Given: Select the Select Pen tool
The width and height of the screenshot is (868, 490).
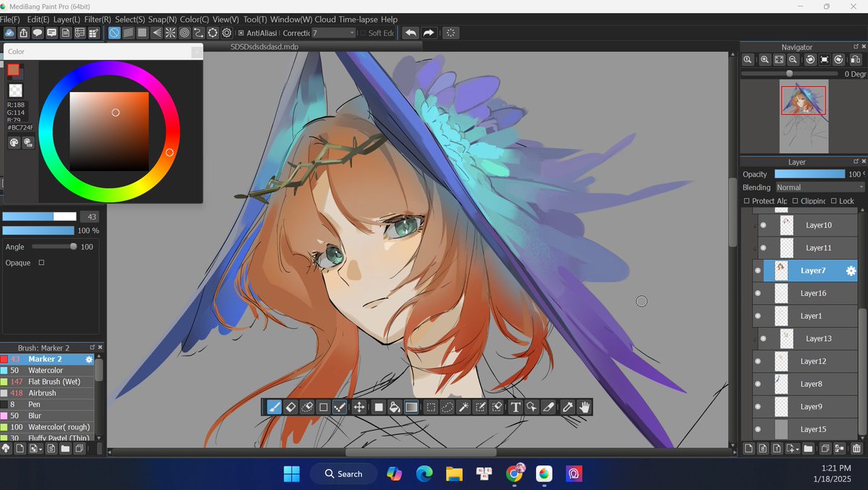Looking at the screenshot, I should tap(481, 407).
